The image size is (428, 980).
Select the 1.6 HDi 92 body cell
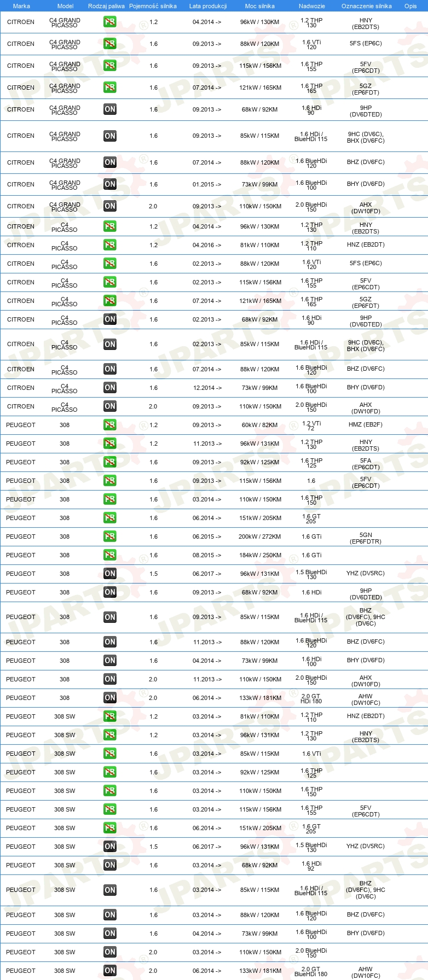[x=311, y=866]
